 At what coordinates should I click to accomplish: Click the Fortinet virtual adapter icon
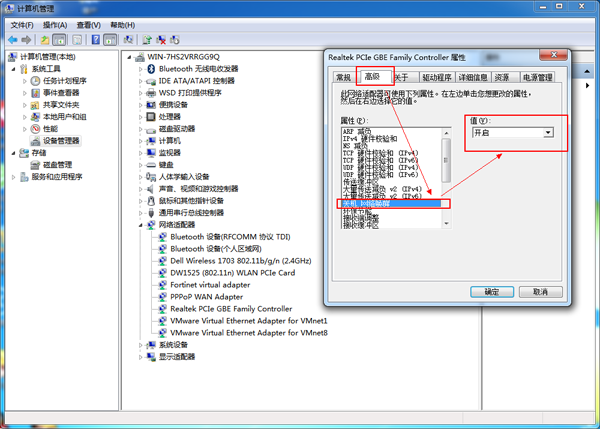[x=163, y=285]
